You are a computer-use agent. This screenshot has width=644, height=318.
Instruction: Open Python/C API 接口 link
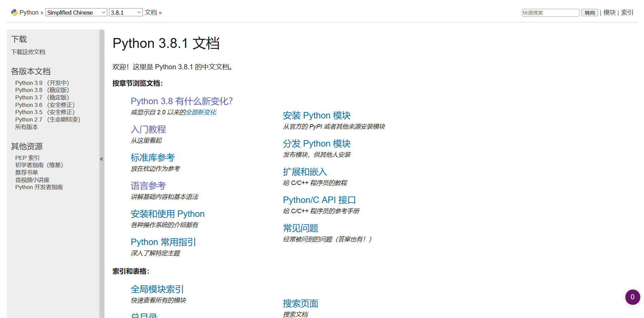(319, 200)
